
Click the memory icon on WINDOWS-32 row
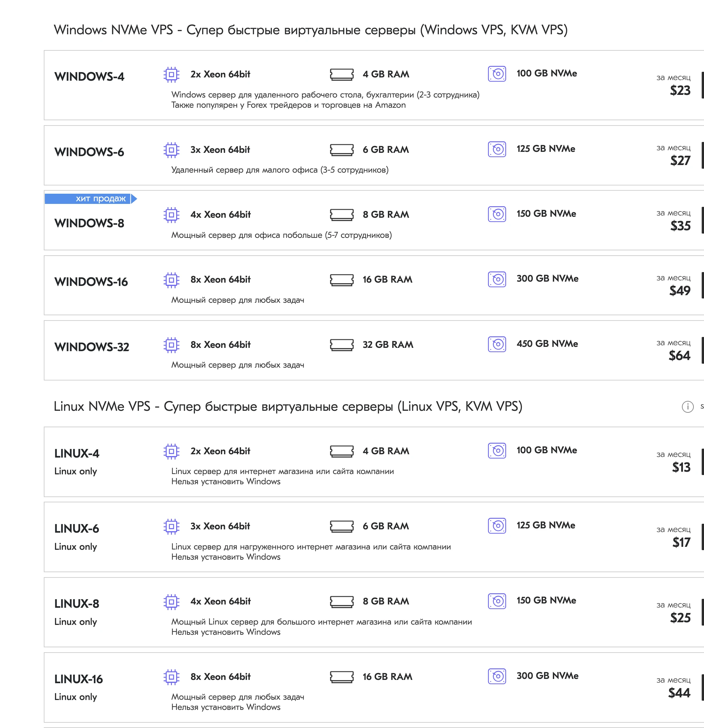tap(341, 345)
